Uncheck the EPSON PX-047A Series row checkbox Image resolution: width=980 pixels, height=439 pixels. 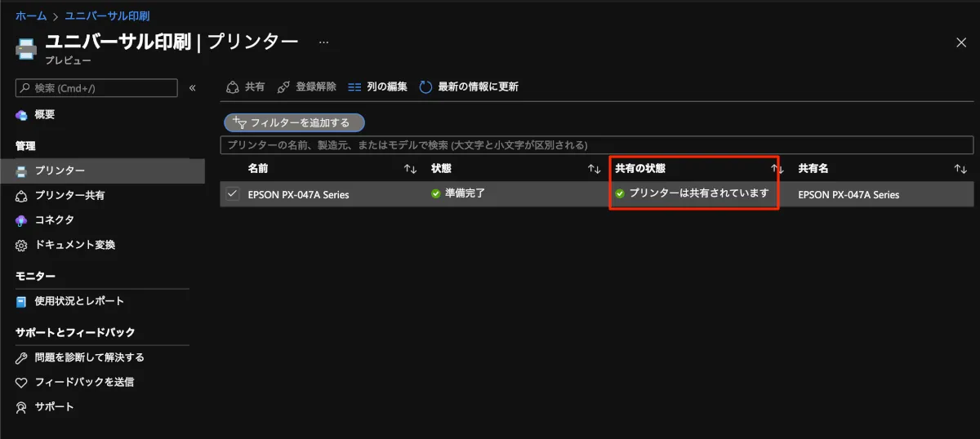pyautogui.click(x=233, y=194)
